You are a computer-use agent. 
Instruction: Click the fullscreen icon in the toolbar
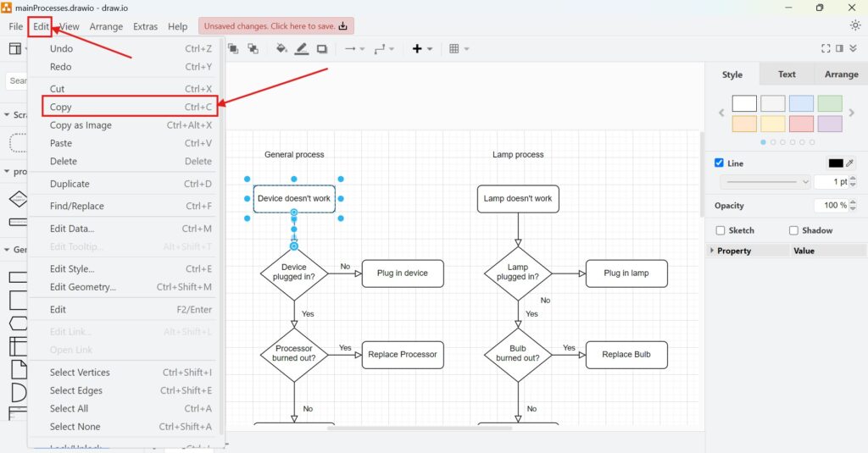click(826, 49)
